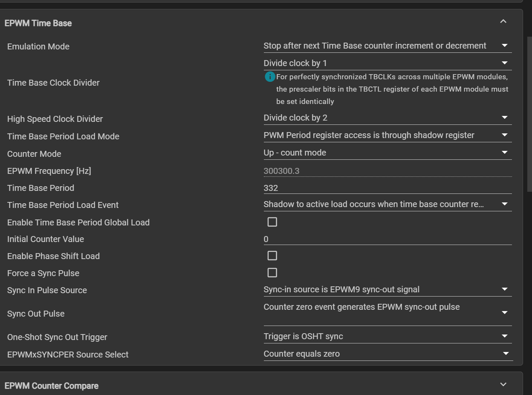532x395 pixels.
Task: Click the EPWM Time Base heading
Action: click(38, 23)
